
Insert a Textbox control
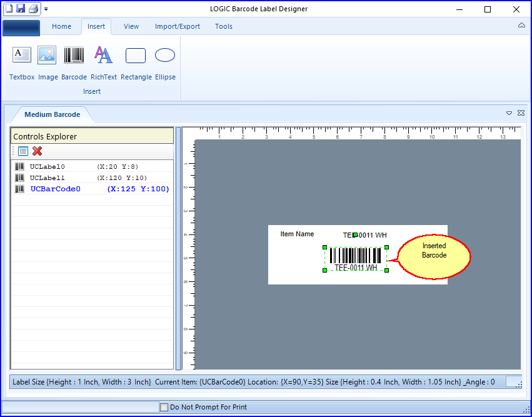[x=22, y=63]
